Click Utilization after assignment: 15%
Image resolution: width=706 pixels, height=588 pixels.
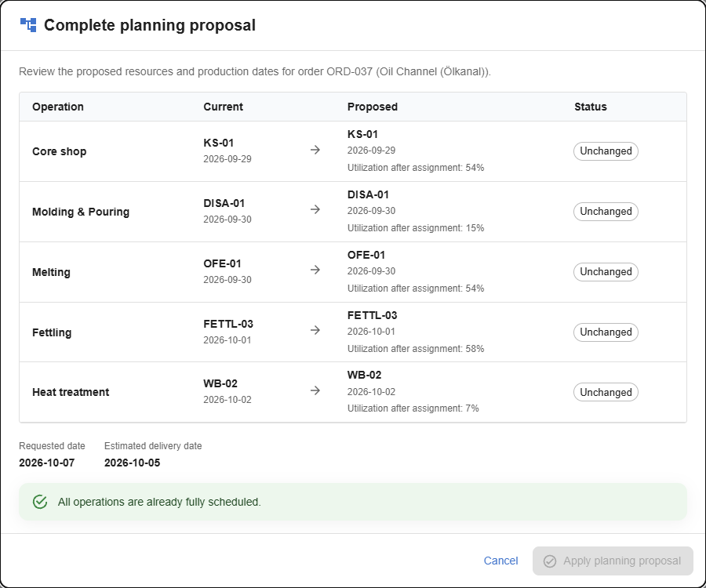click(x=416, y=228)
